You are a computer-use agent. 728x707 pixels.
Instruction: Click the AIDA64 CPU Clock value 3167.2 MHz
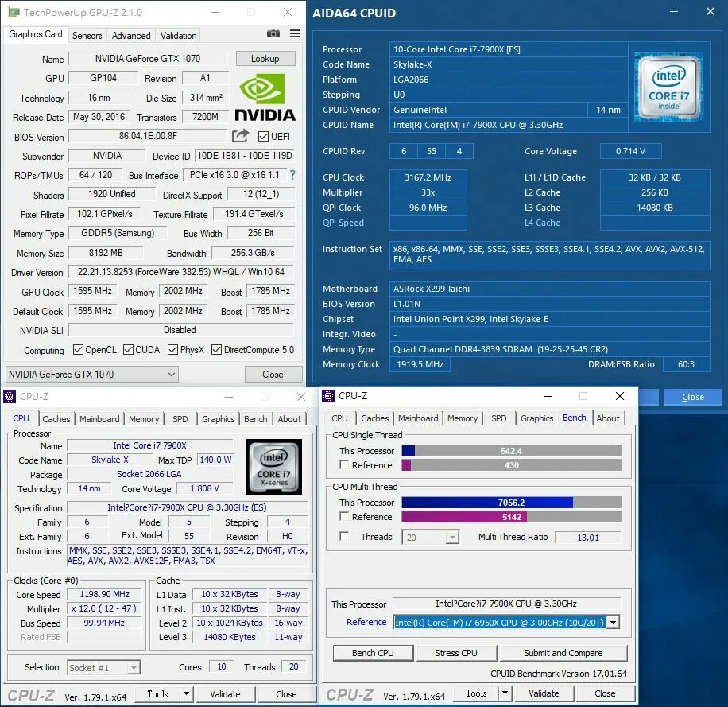[428, 177]
